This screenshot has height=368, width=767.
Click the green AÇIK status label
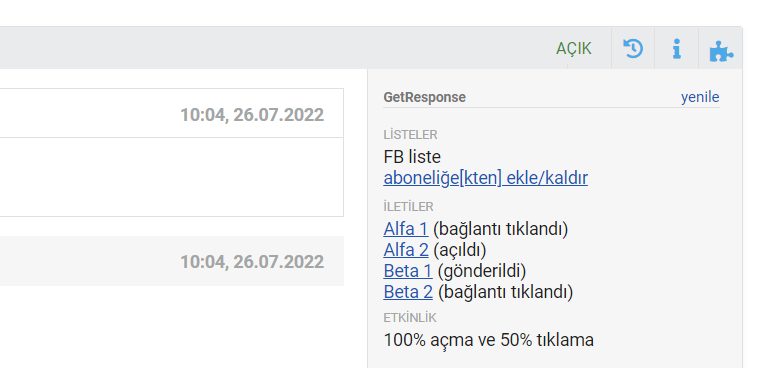click(574, 49)
